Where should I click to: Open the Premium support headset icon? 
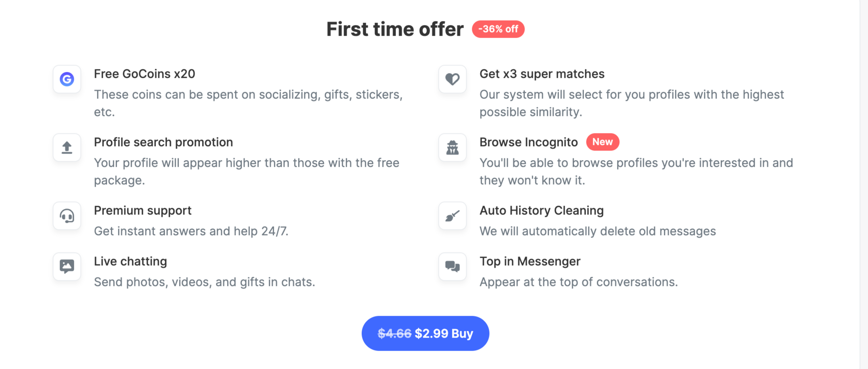tap(67, 216)
